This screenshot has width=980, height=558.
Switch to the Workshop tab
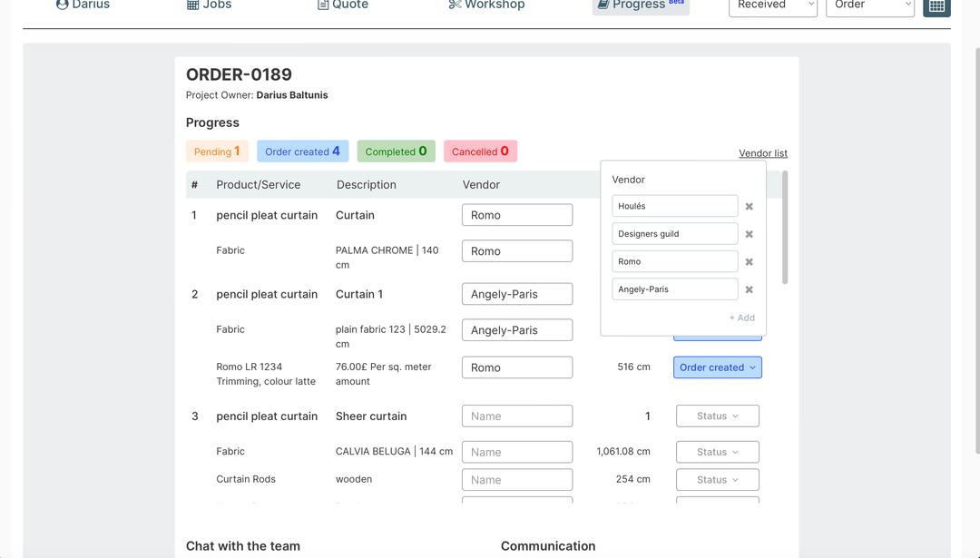486,5
